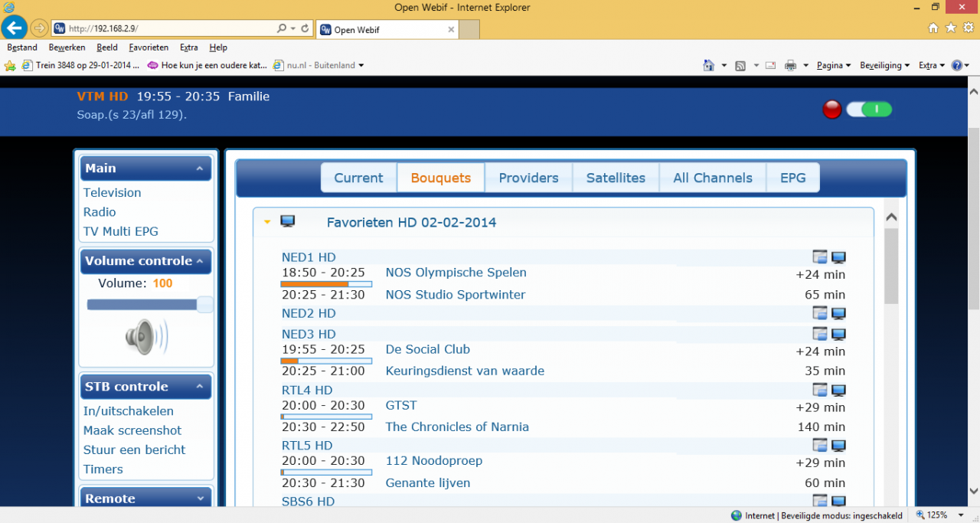Refresh the page with the reload icon

click(x=305, y=28)
